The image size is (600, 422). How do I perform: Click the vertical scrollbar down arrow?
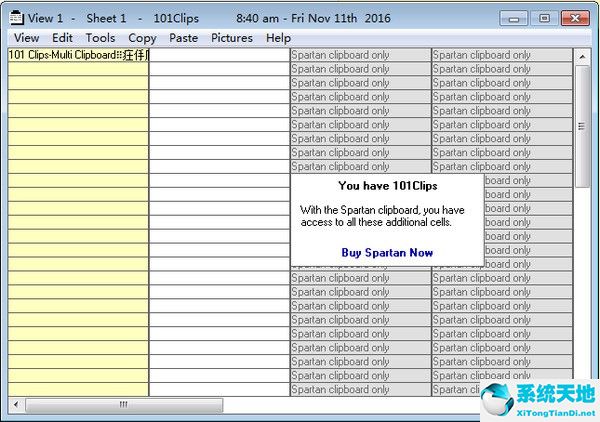[582, 388]
